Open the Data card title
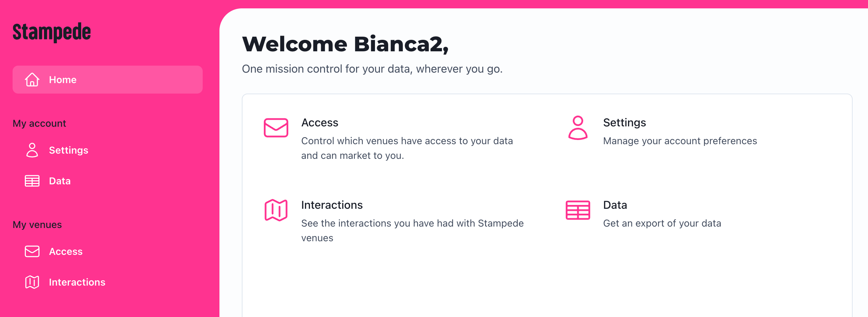Viewport: 868px width, 317px height. tap(615, 205)
